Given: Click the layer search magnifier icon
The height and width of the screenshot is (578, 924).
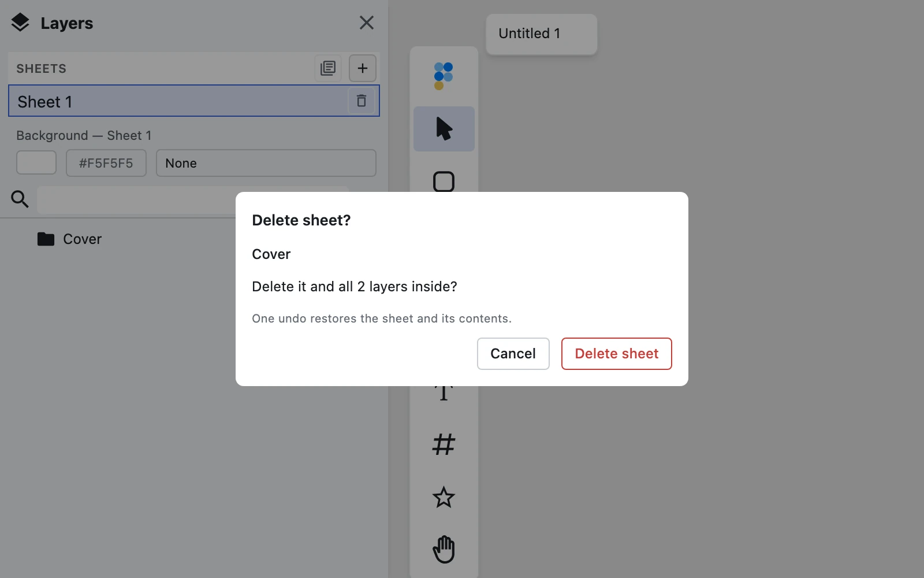Looking at the screenshot, I should click(20, 199).
